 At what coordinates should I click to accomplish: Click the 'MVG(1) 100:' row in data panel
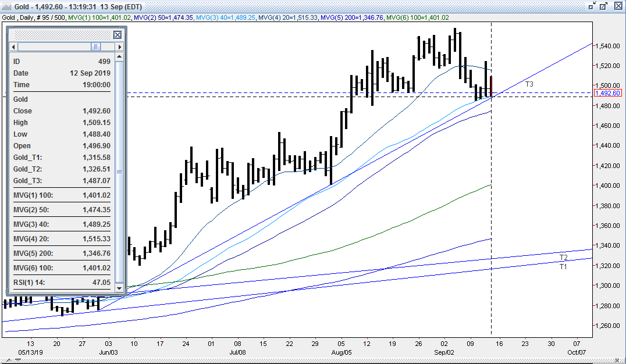point(62,195)
